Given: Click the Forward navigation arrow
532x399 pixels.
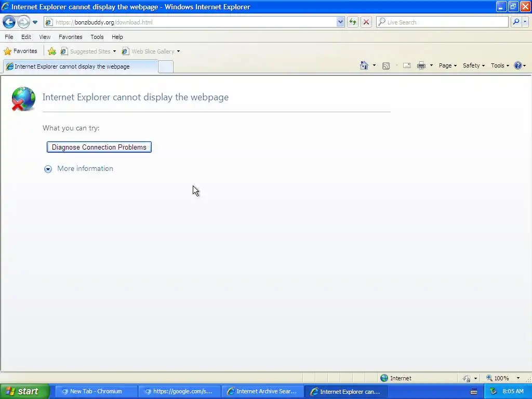Looking at the screenshot, I should pos(23,22).
